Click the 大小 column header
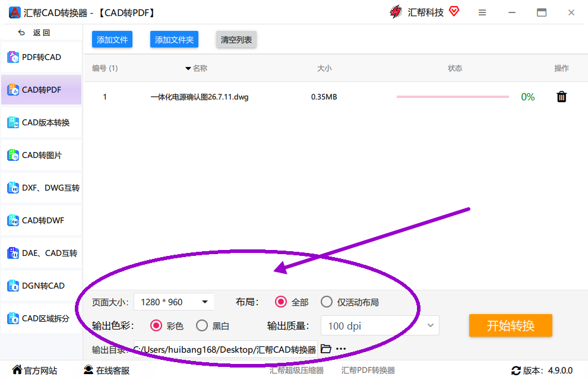588x380 pixels. [x=324, y=68]
